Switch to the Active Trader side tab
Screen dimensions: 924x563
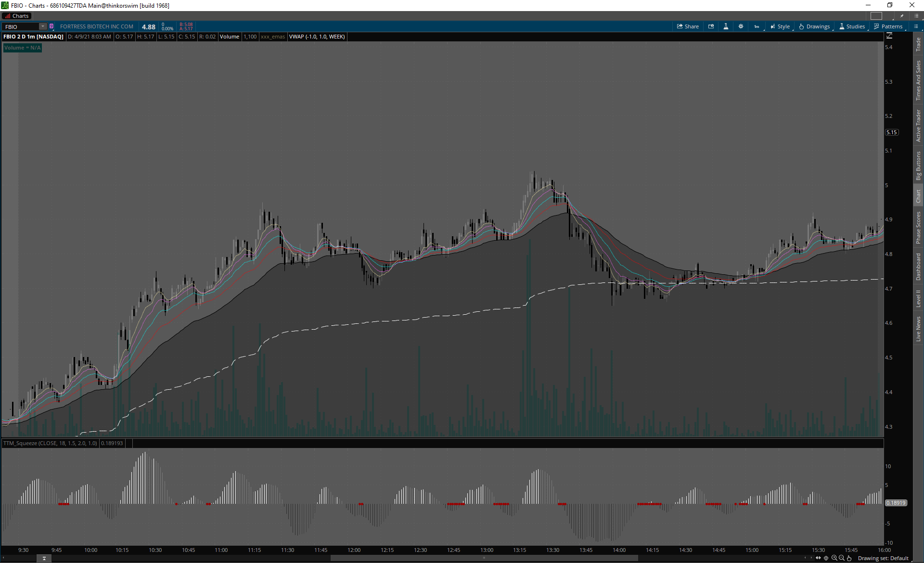pyautogui.click(x=918, y=125)
